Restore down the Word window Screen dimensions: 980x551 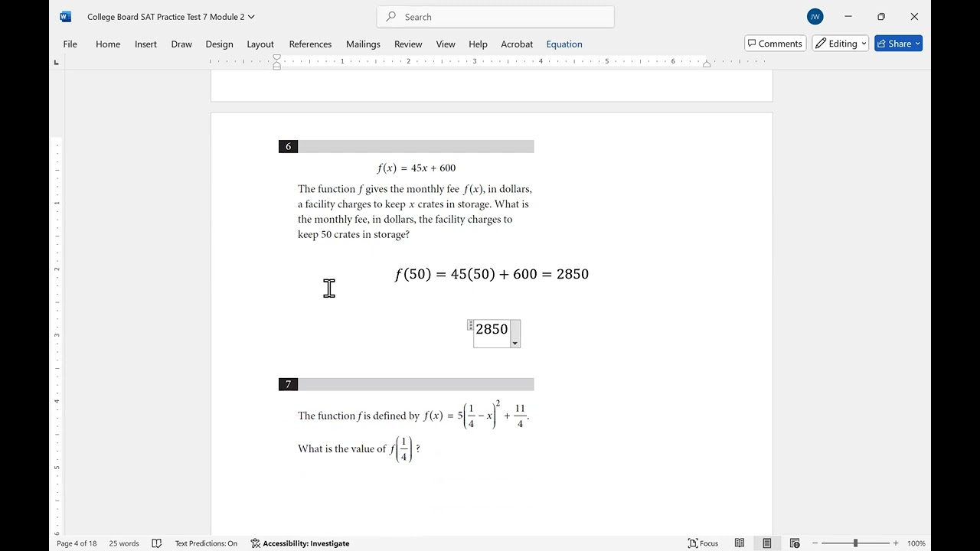[881, 16]
